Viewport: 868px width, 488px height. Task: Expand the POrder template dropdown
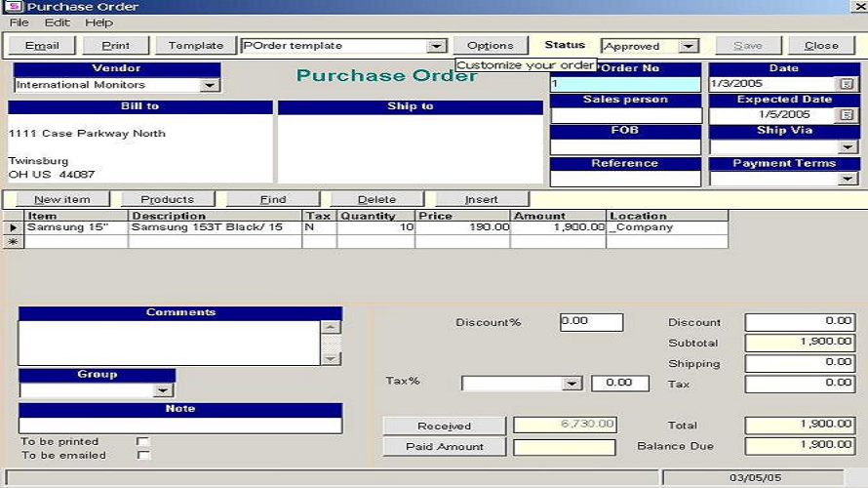436,46
